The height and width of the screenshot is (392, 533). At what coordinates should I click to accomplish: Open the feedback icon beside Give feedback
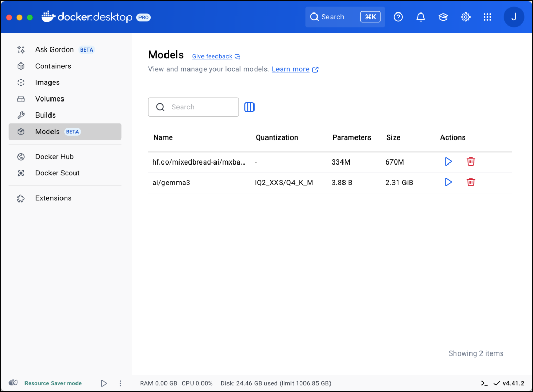point(237,57)
